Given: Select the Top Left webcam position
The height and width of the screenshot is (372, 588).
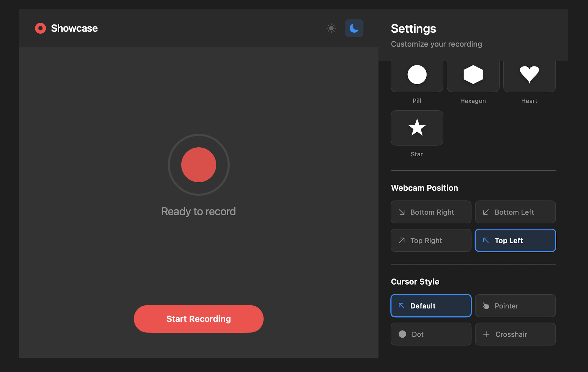Looking at the screenshot, I should click(515, 240).
